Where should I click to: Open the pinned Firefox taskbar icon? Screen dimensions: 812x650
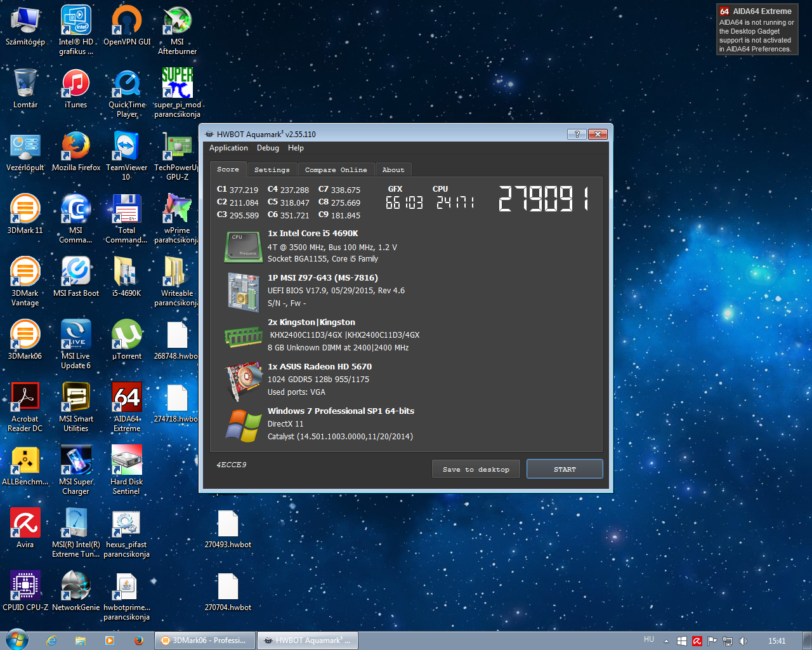click(x=139, y=640)
